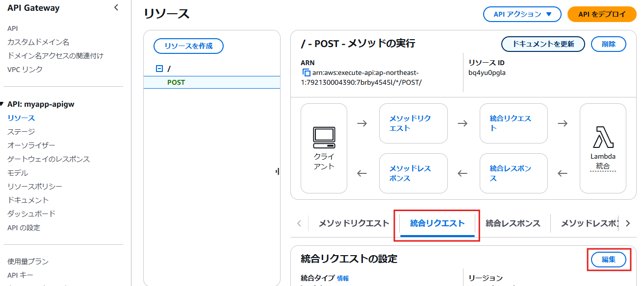This screenshot has height=286, width=644.
Task: Open メソッドレスポンス box in the flow diagram
Action: coord(413,173)
